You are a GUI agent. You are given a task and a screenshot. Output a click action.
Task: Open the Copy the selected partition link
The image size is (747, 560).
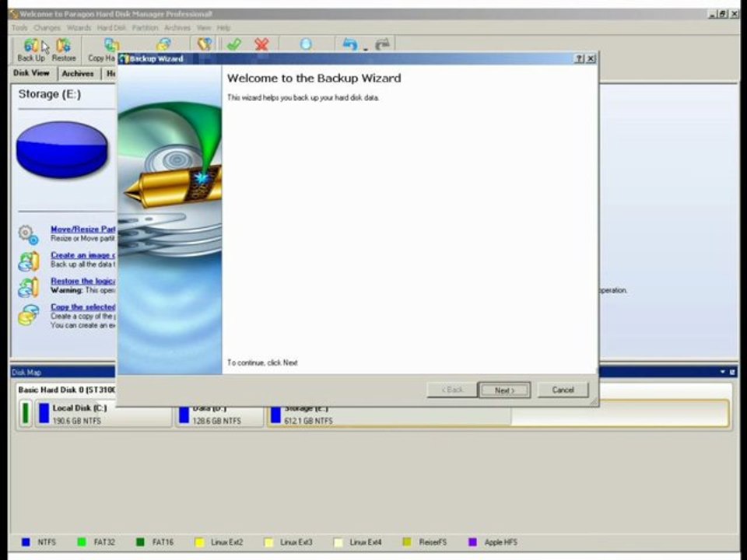[83, 307]
